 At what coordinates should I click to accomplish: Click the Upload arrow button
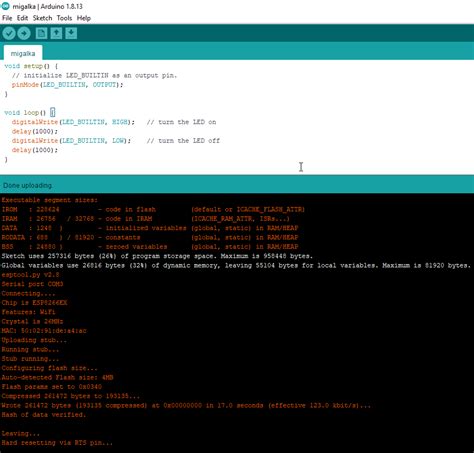pyautogui.click(x=24, y=33)
